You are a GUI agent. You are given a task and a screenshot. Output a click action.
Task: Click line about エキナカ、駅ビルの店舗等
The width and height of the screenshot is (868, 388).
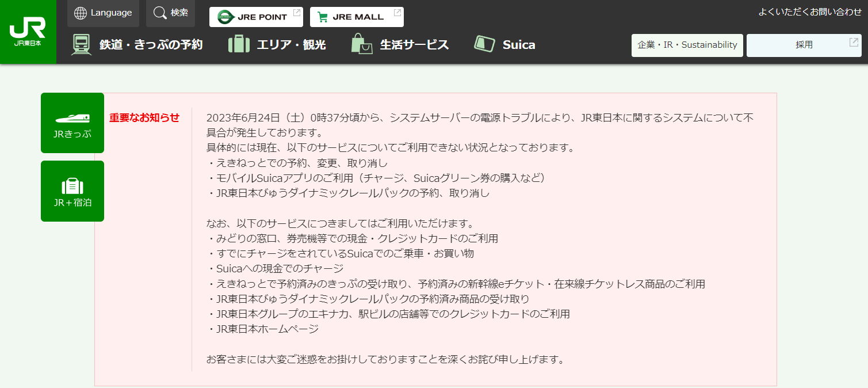[388, 314]
